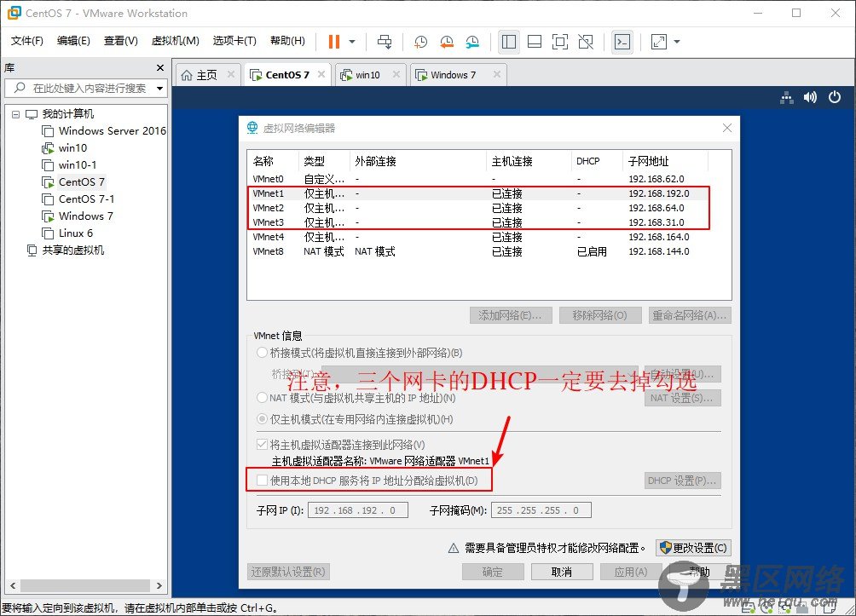This screenshot has height=616, width=856.
Task: Close the win10 tab
Action: 396,74
